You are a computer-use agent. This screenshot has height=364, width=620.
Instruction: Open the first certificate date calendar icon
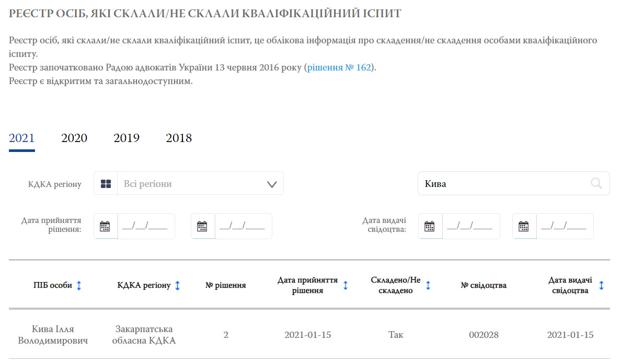[430, 226]
